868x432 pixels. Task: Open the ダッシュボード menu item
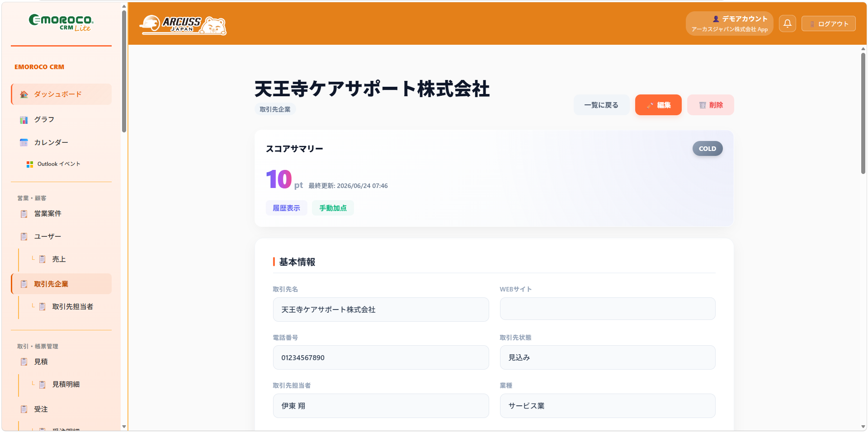[61, 94]
